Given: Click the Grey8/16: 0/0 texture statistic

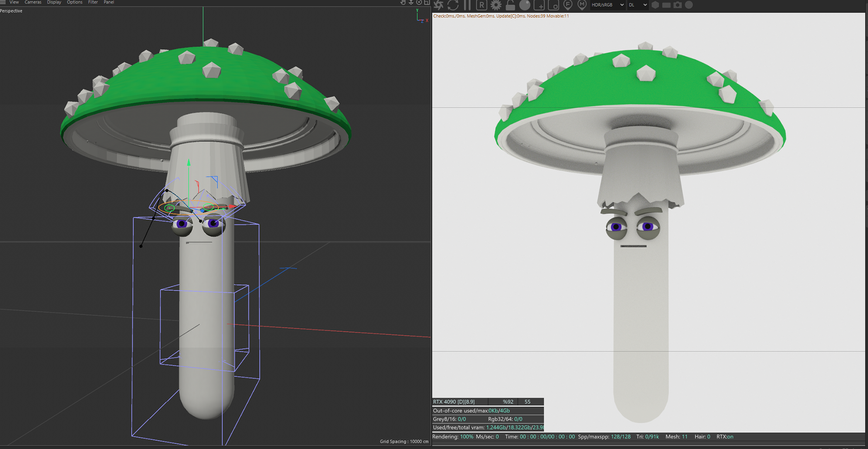Looking at the screenshot, I should 449,419.
